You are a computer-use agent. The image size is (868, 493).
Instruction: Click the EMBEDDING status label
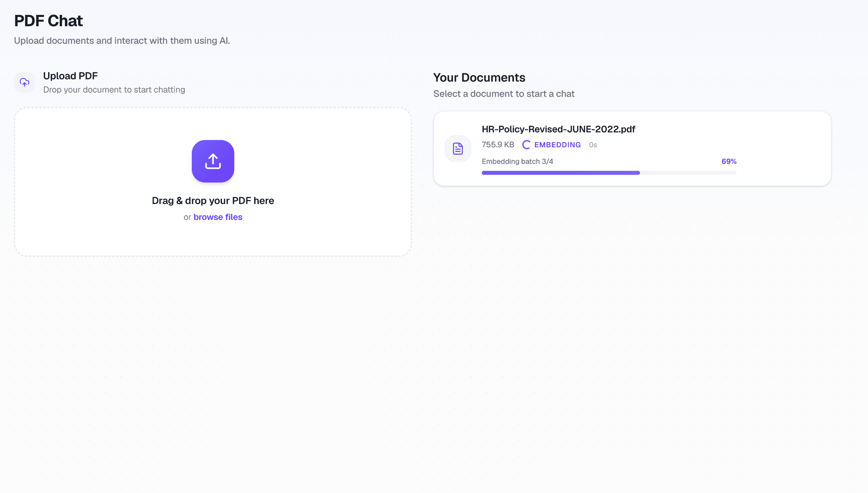[x=557, y=145]
